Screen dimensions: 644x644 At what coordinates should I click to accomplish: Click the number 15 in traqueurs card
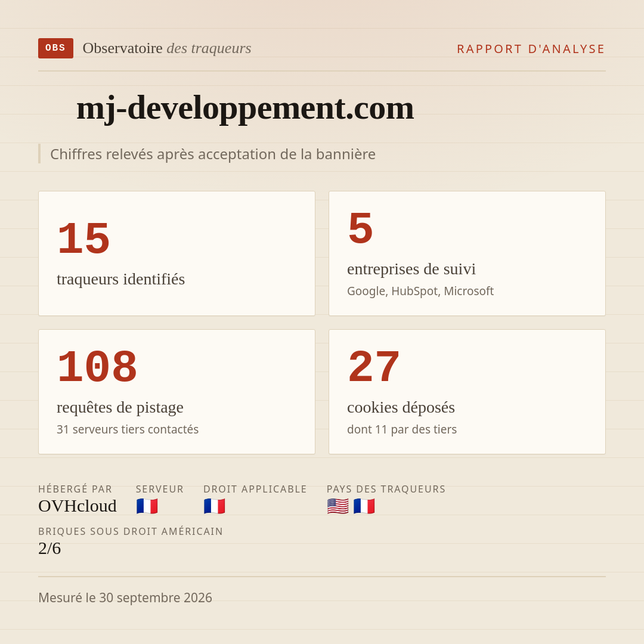[84, 239]
